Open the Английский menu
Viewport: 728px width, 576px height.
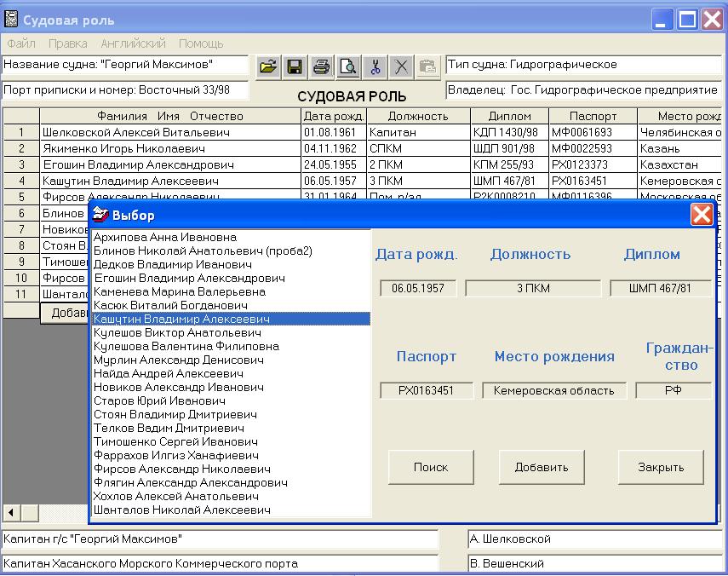(x=133, y=43)
